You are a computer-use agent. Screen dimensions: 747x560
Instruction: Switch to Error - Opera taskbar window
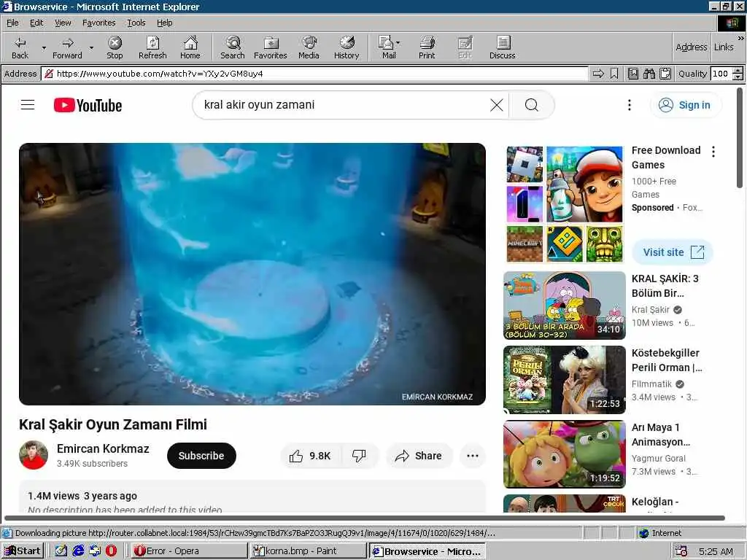click(x=188, y=551)
